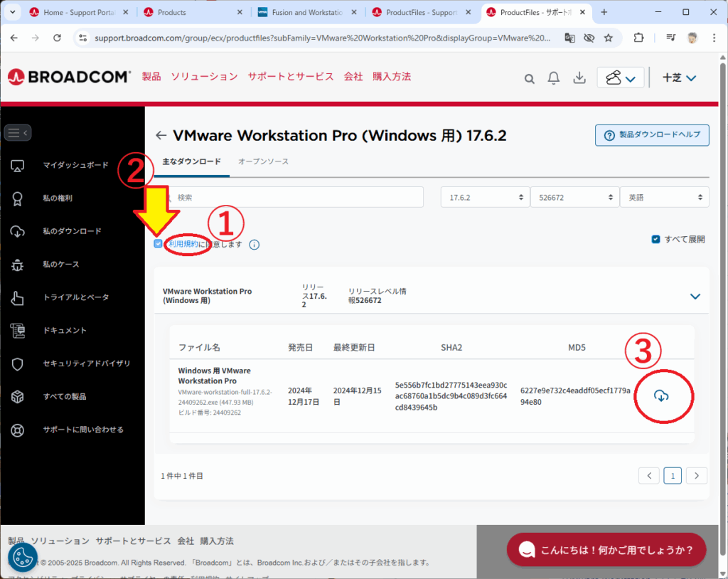Click the info icon beside terms agreement
Screen dimensions: 728x579
point(255,245)
